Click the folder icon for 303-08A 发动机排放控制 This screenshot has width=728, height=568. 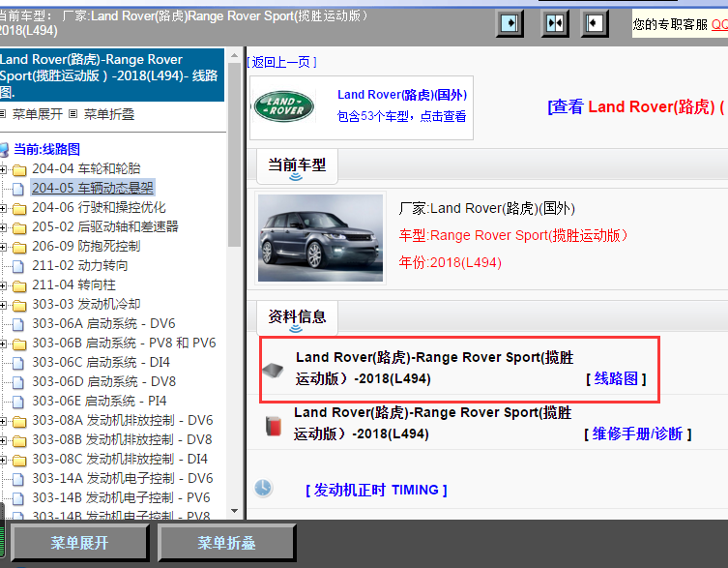click(x=19, y=422)
